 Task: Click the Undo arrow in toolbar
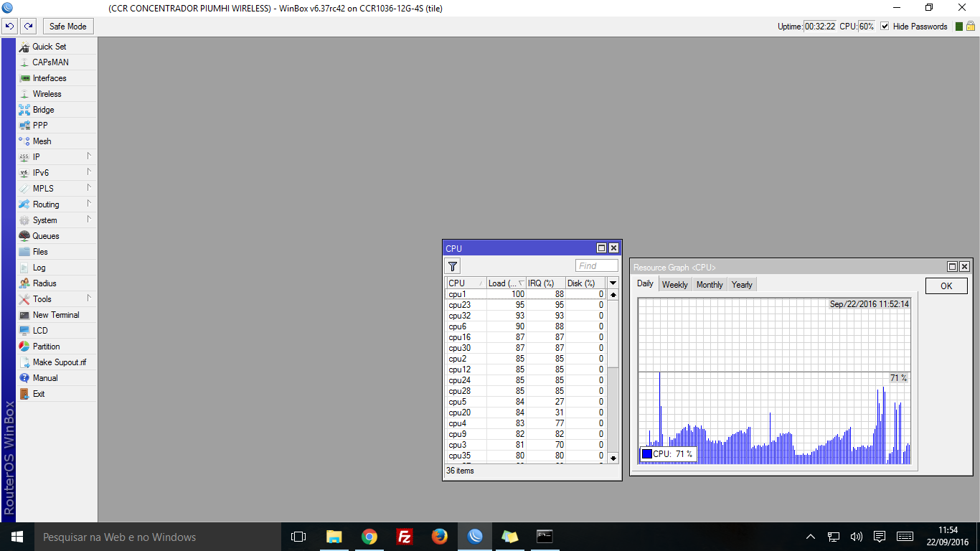point(9,27)
